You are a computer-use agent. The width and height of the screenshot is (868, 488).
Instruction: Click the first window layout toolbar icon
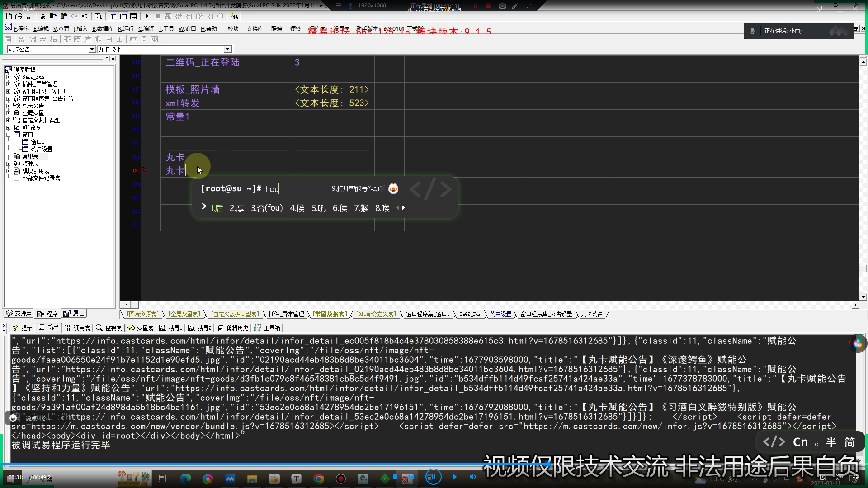tap(113, 16)
